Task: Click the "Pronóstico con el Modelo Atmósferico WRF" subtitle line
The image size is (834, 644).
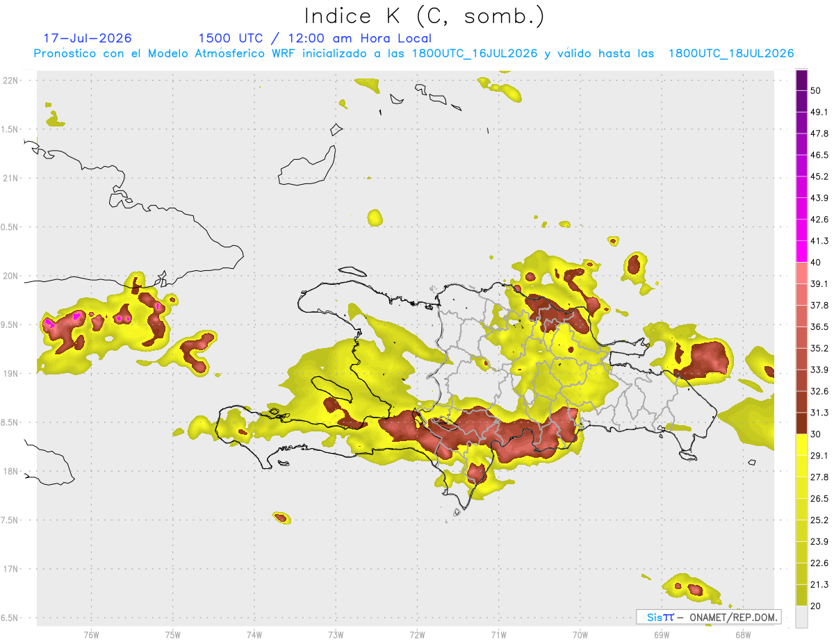Action: click(414, 53)
